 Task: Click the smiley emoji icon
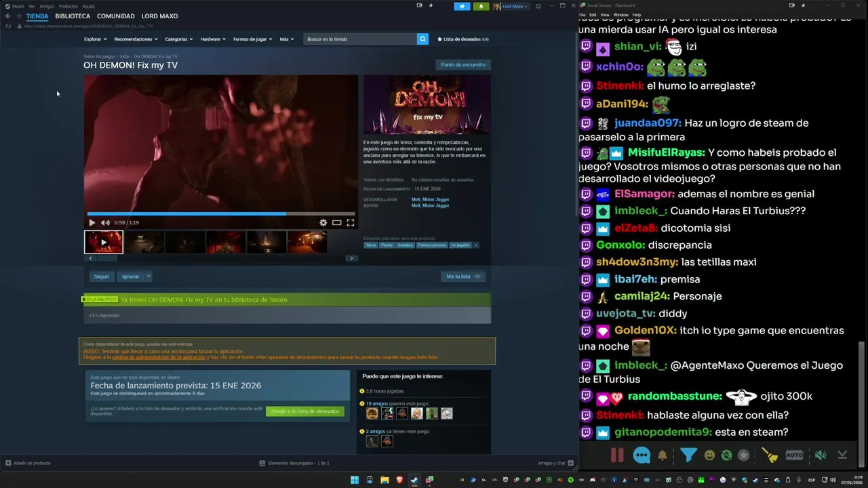point(709,455)
